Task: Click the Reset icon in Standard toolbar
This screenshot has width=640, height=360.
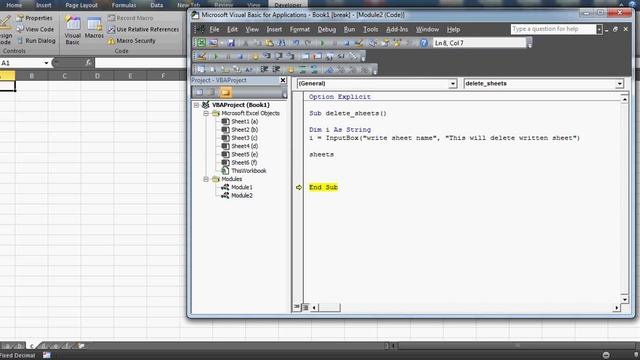Action: pyautogui.click(x=347, y=43)
